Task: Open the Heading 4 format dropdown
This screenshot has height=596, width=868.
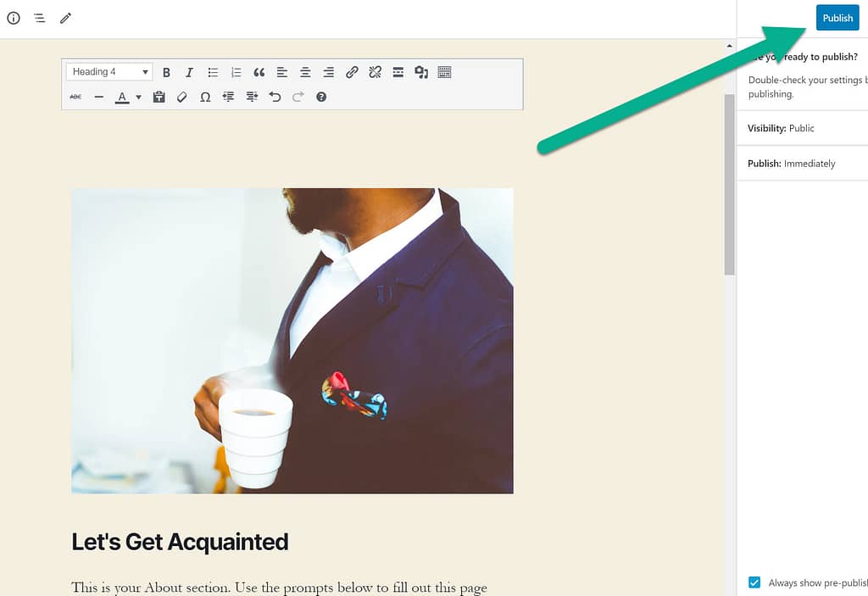Action: (x=108, y=72)
